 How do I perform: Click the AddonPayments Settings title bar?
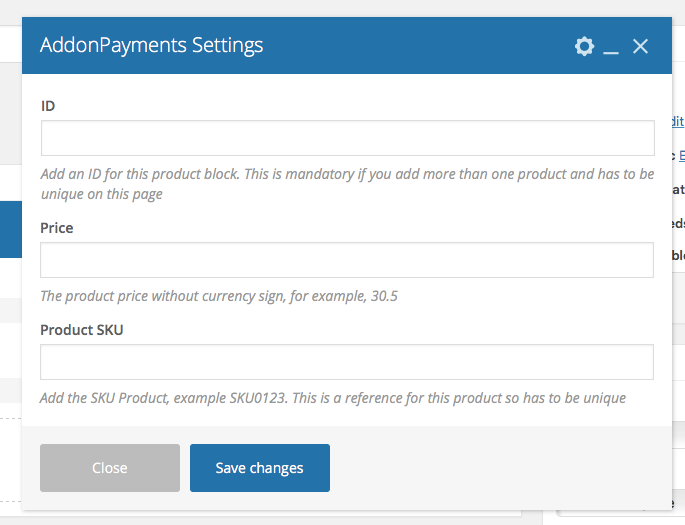[x=347, y=45]
